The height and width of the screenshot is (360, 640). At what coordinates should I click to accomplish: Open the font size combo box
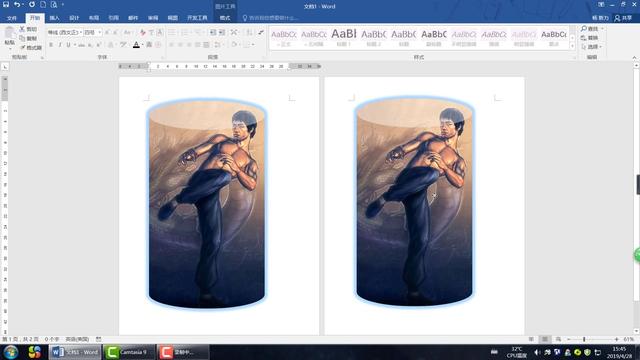pyautogui.click(x=92, y=32)
